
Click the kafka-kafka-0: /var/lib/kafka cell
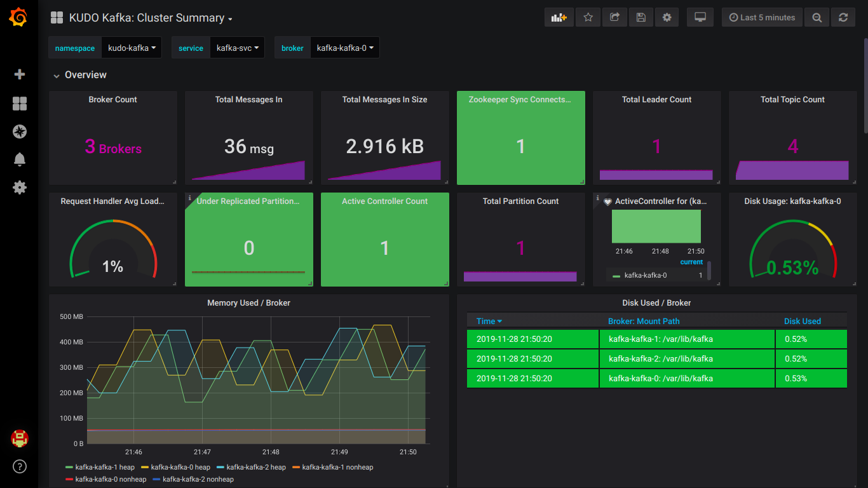pyautogui.click(x=687, y=378)
